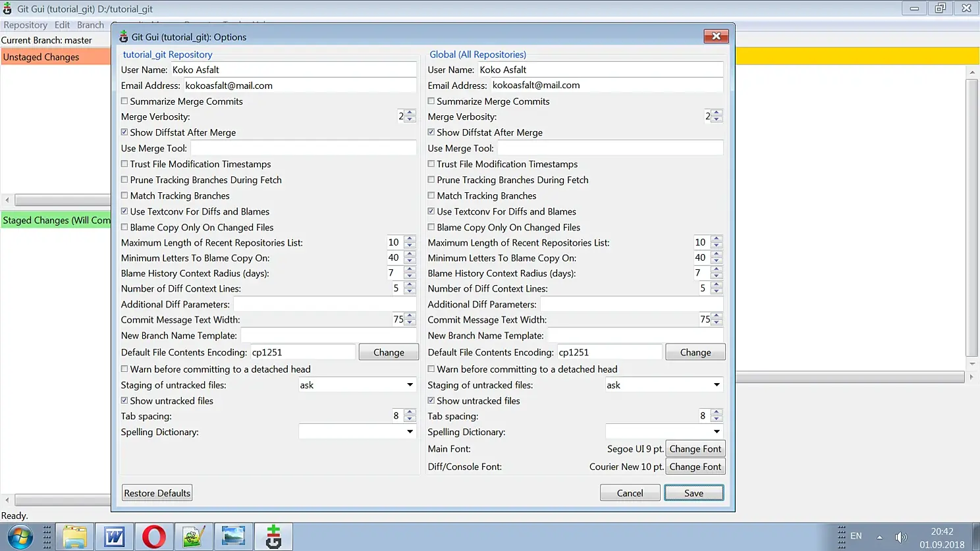Click the Restore Defaults button
Screen dimensions: 980x551
[x=157, y=493]
